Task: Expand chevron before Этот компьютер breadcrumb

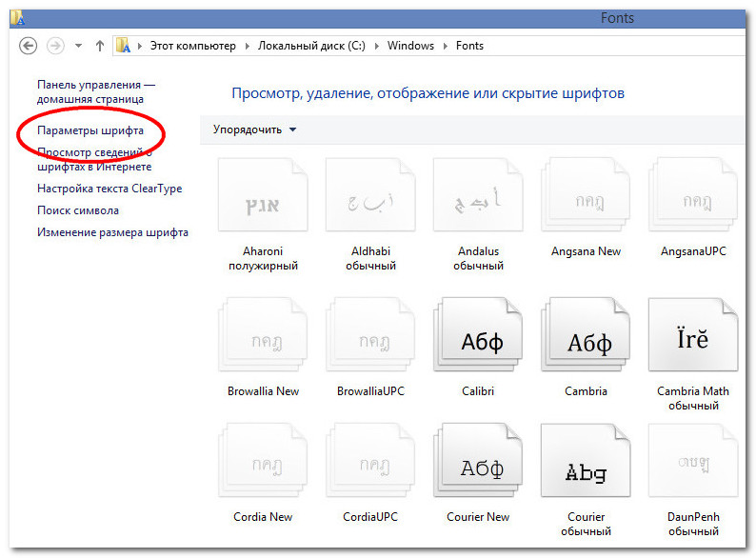Action: click(x=140, y=46)
